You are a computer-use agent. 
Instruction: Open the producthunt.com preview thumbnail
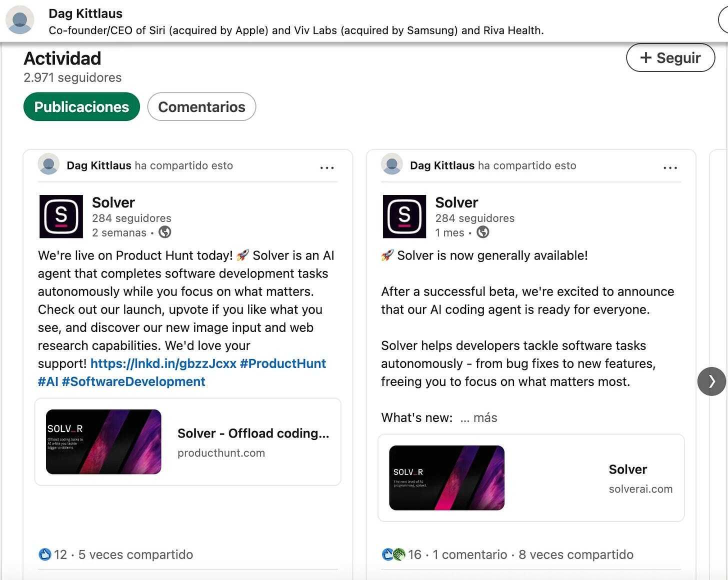[x=103, y=441]
